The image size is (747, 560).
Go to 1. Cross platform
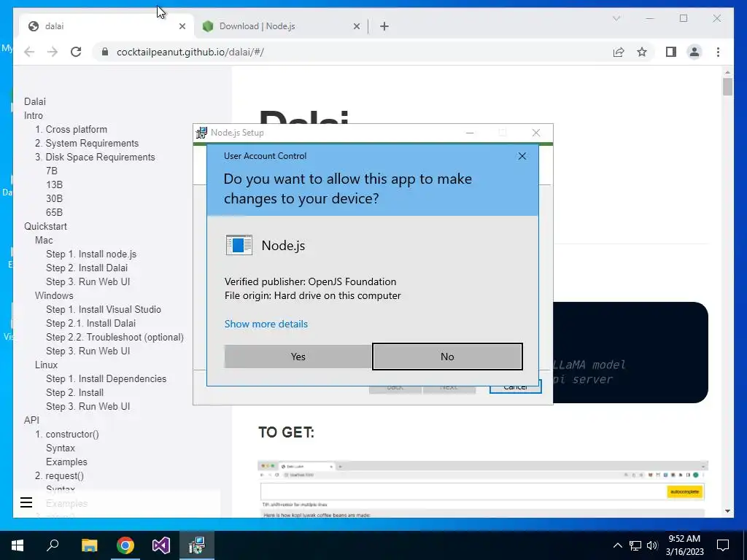[x=71, y=129]
